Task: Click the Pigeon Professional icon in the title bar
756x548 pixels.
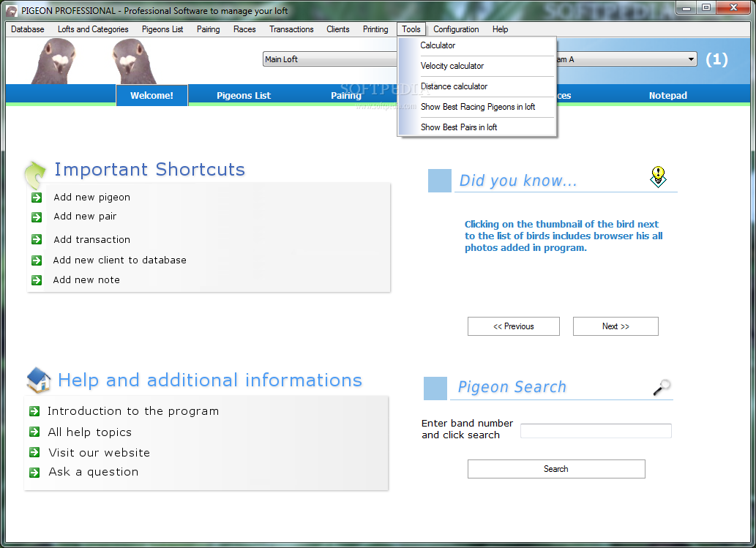Action: pyautogui.click(x=12, y=10)
